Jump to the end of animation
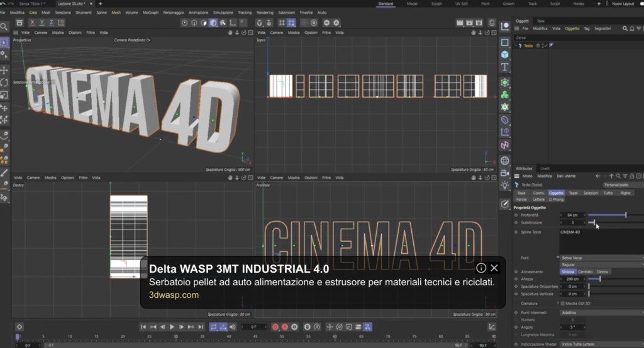 (x=201, y=327)
